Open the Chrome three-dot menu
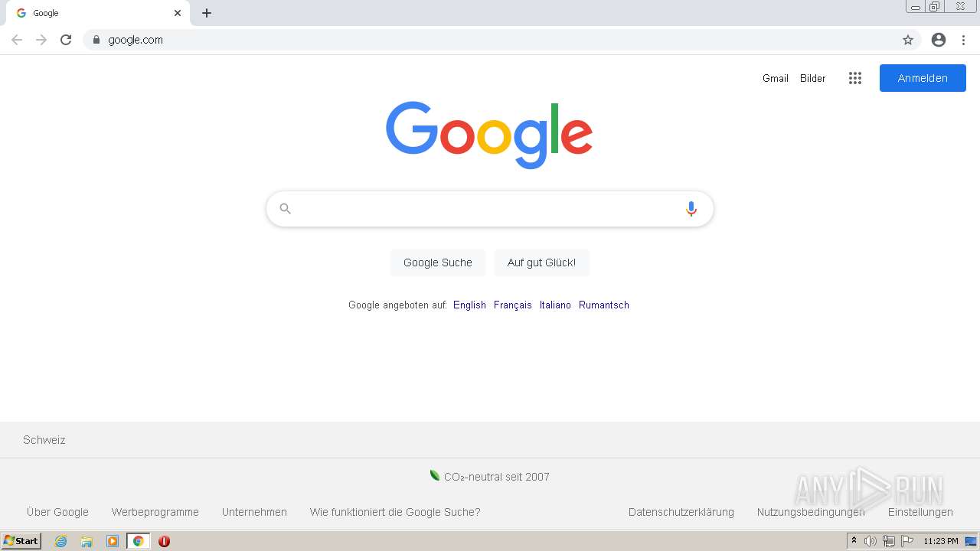The height and width of the screenshot is (551, 980). pos(964,40)
